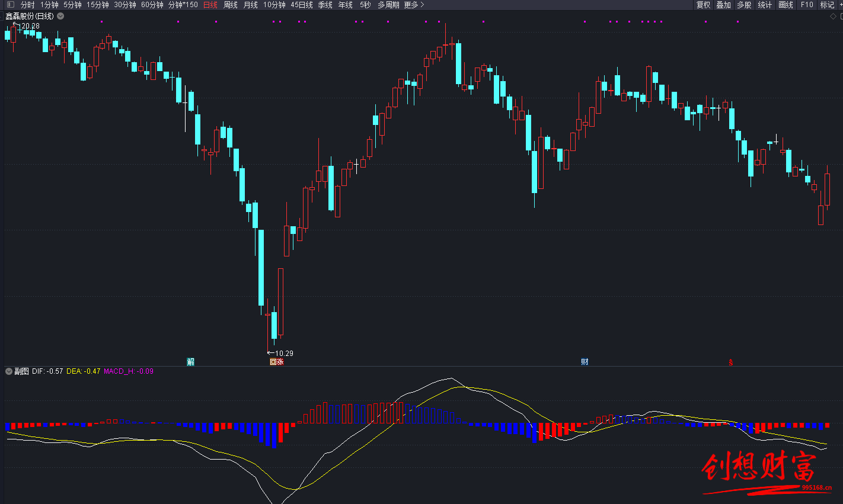The width and height of the screenshot is (843, 504).
Task: Click the 鑫磊股份(日线) chart title
Action: [x=30, y=16]
